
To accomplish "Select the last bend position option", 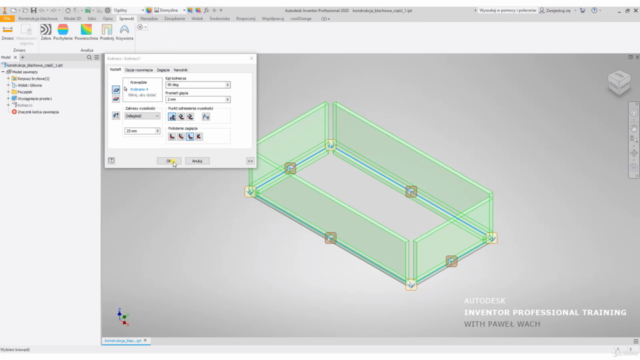I will pos(199,137).
